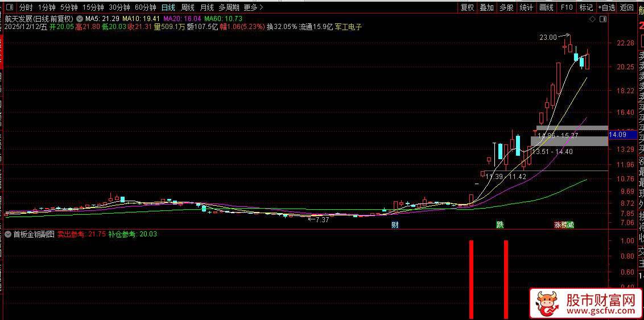
Task: Open the 多股 multi-stock view
Action: [506, 7]
